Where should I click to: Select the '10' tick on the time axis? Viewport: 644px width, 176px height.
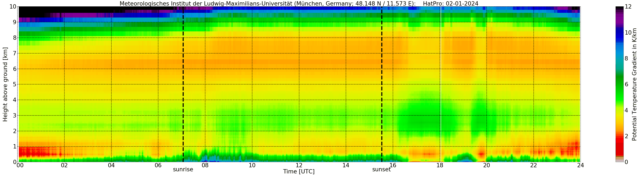click(252, 165)
